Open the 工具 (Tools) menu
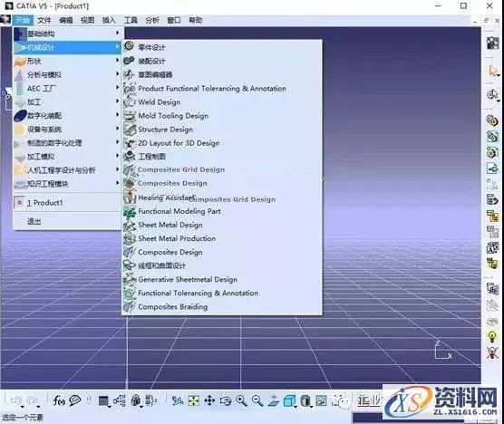Screen dimensions: 504x424 click(131, 20)
